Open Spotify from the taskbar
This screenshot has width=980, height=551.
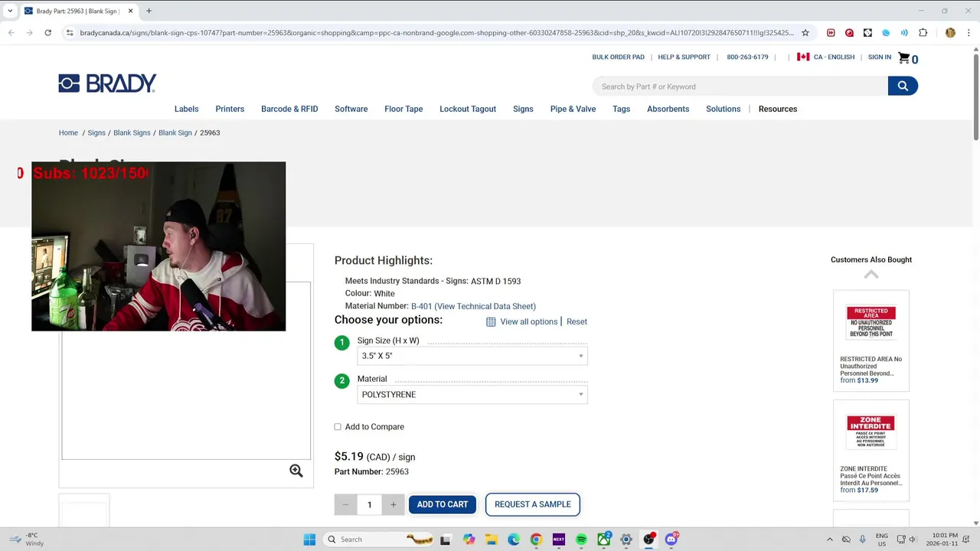click(x=581, y=540)
